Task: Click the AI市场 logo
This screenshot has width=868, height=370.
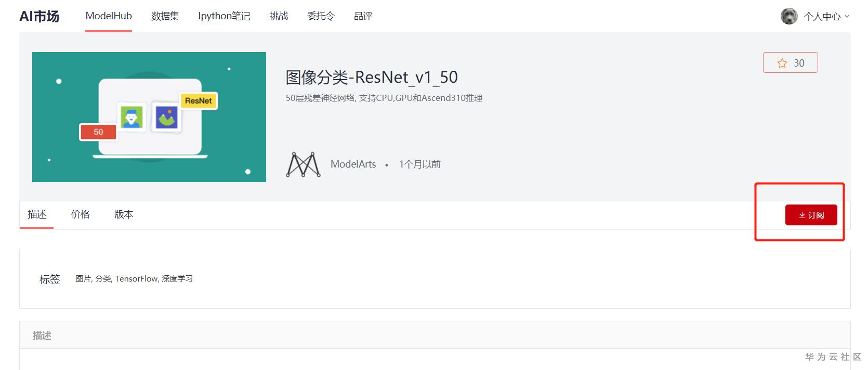Action: tap(39, 16)
